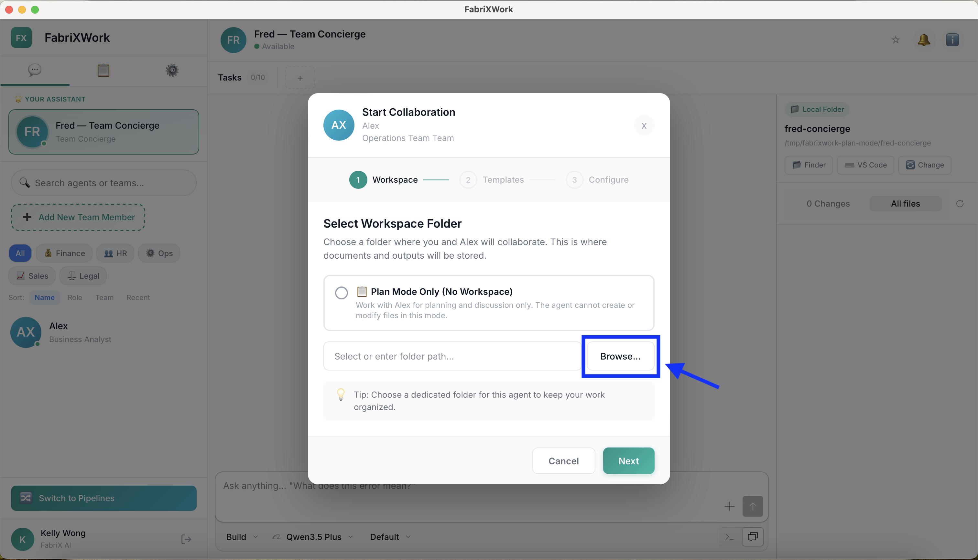The width and height of the screenshot is (978, 560).
Task: Select Plan Mode Only (No Workspace) option
Action: click(341, 292)
